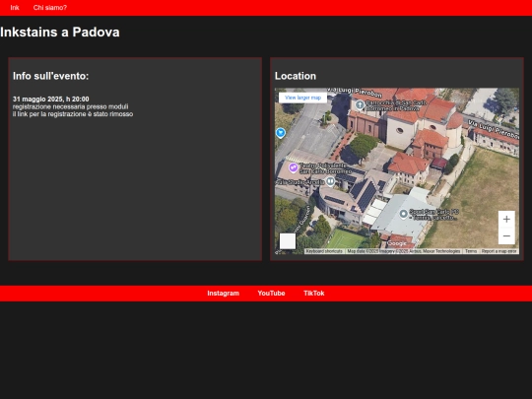Open the TikTok footer link
The height and width of the screenshot is (399, 532).
point(314,294)
